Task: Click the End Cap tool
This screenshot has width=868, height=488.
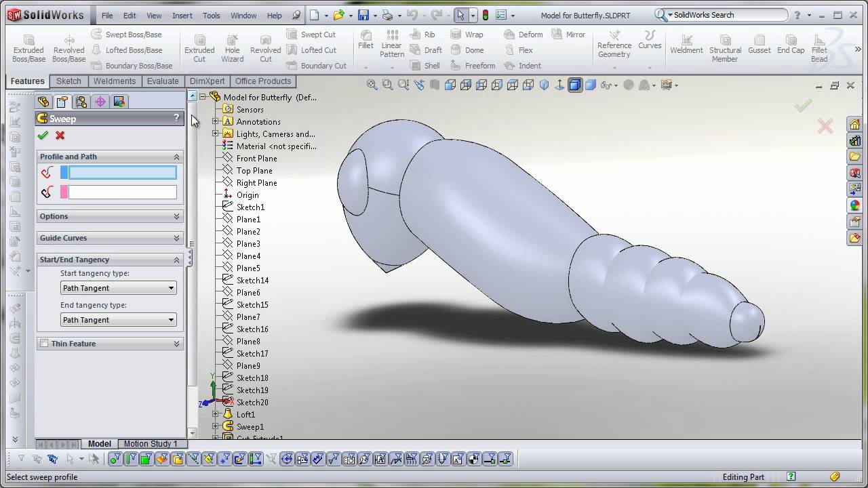Action: coord(791,44)
